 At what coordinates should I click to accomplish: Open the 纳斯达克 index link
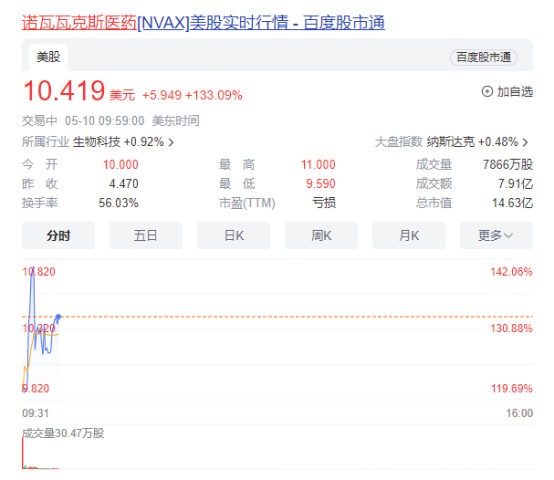[450, 142]
